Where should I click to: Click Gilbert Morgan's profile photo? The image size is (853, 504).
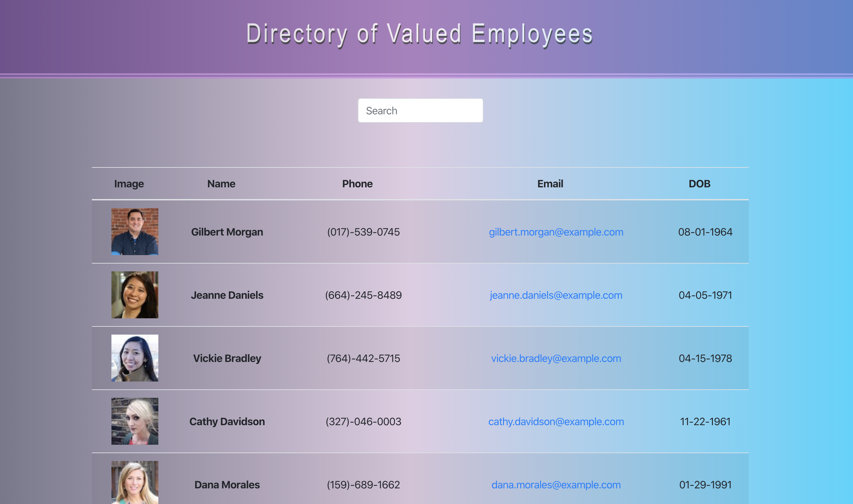pyautogui.click(x=135, y=232)
